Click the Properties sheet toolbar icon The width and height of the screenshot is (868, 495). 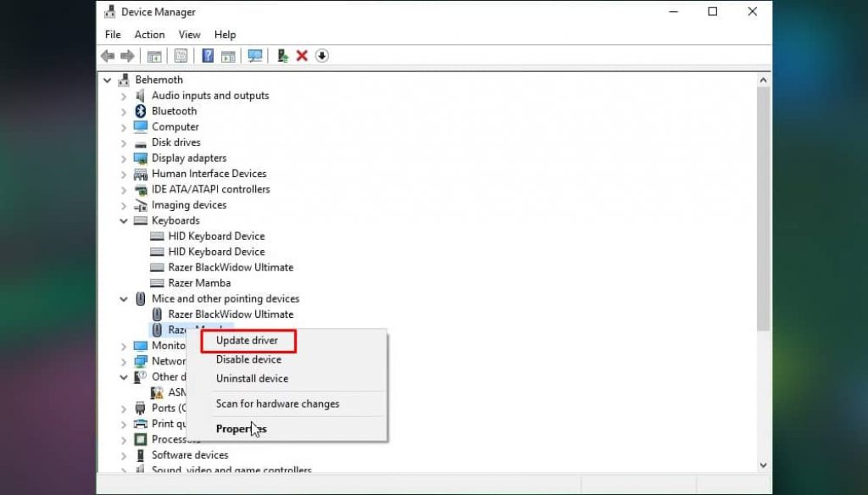(181, 56)
